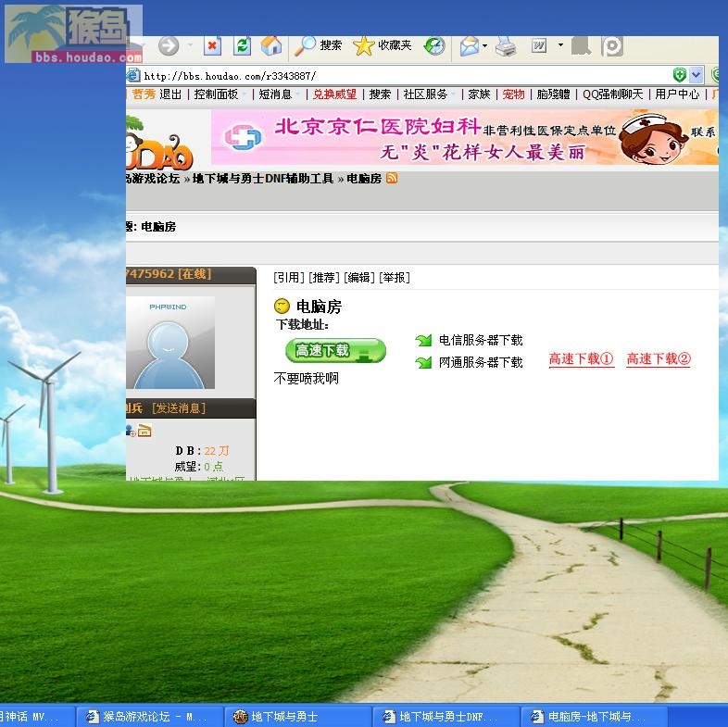Image resolution: width=728 pixels, height=727 pixels.
Task: Click the 家族 nav link
Action: pos(479,94)
